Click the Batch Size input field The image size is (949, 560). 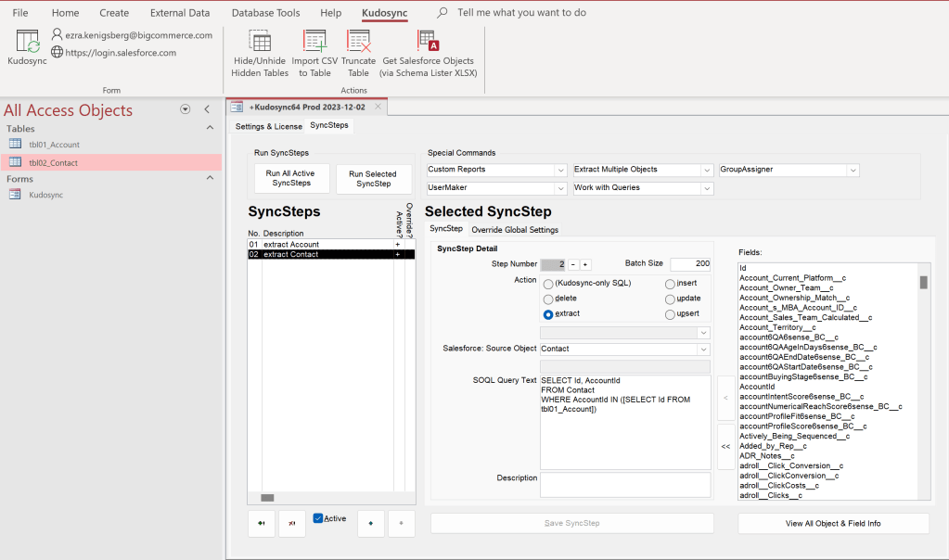[690, 264]
